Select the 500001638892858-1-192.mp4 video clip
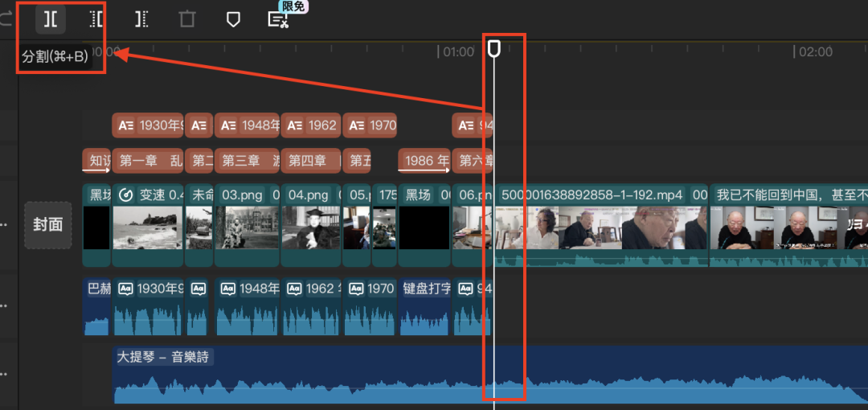The height and width of the screenshot is (410, 868). click(601, 225)
